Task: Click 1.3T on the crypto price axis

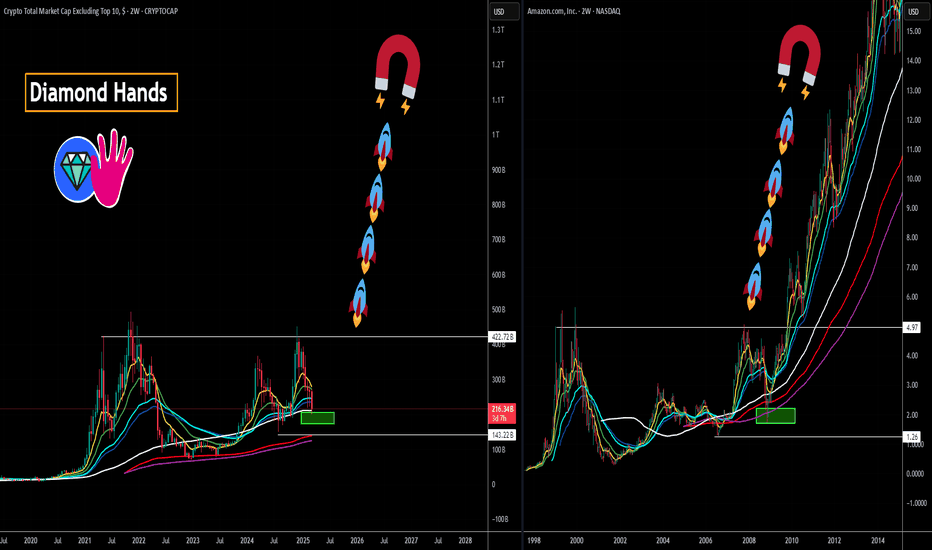Action: (x=498, y=30)
